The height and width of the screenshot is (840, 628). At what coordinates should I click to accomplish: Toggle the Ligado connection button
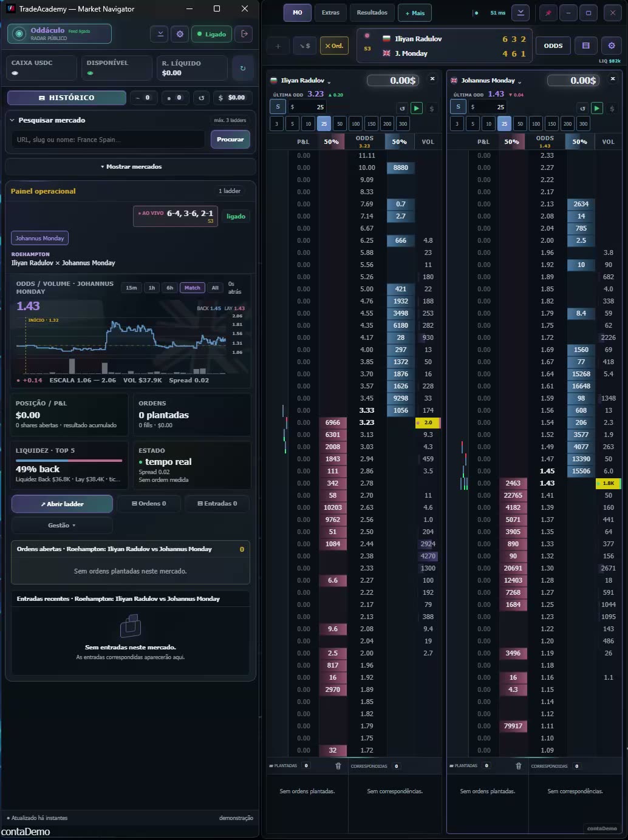212,34
